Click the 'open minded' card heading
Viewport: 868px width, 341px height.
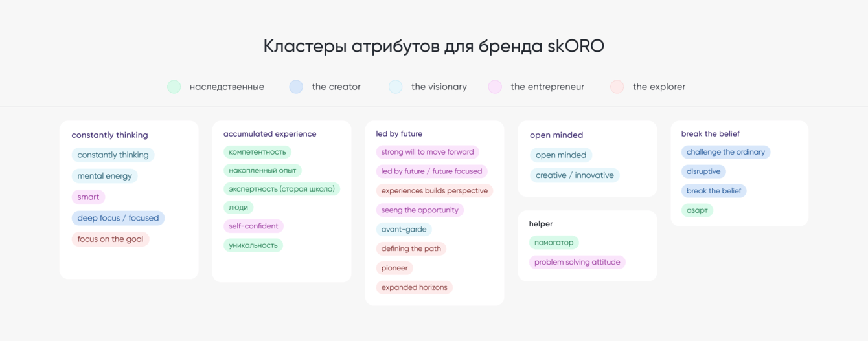coord(556,135)
